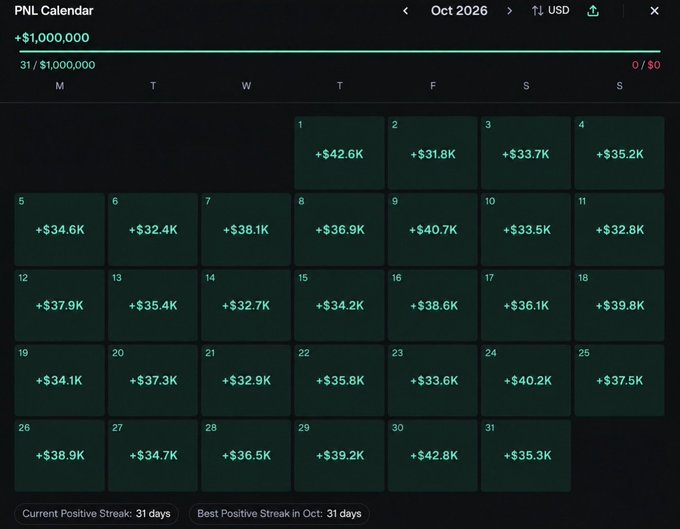The height and width of the screenshot is (529, 680).
Task: Click day 18 cell with +$39.8K
Action: [x=619, y=305]
